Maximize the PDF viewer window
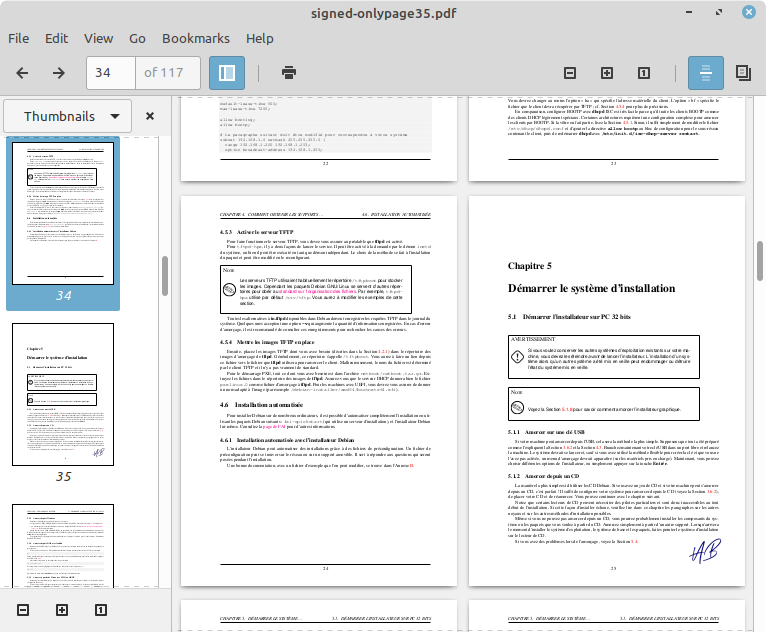 click(x=719, y=12)
